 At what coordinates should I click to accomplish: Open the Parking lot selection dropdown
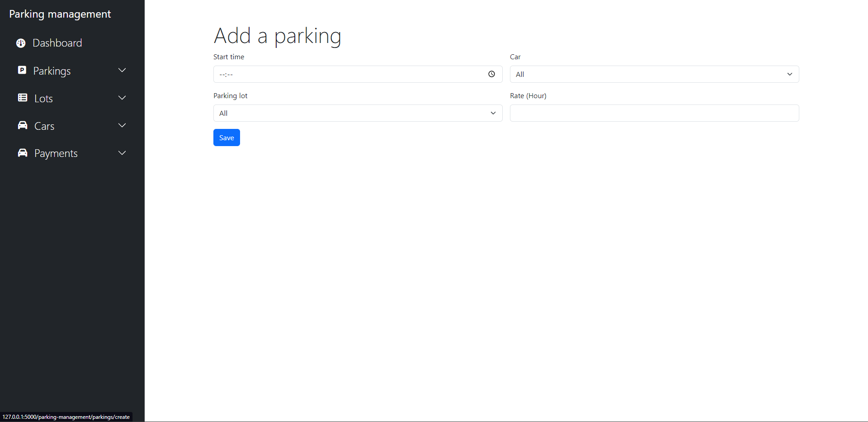pyautogui.click(x=357, y=113)
